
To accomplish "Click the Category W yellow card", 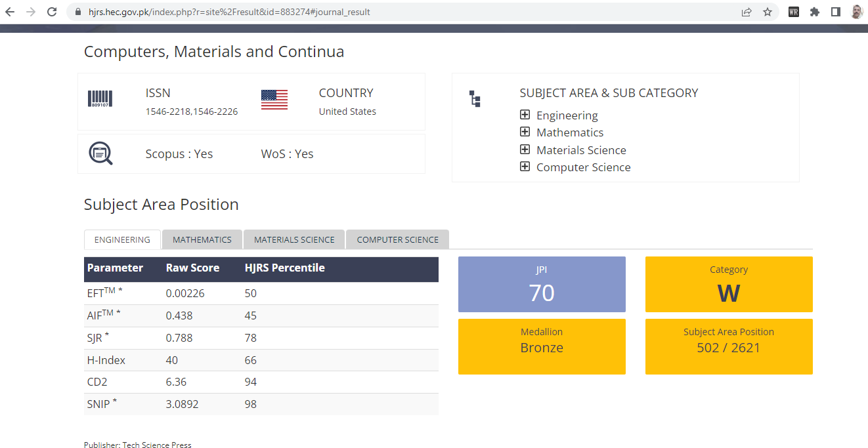I will point(729,284).
